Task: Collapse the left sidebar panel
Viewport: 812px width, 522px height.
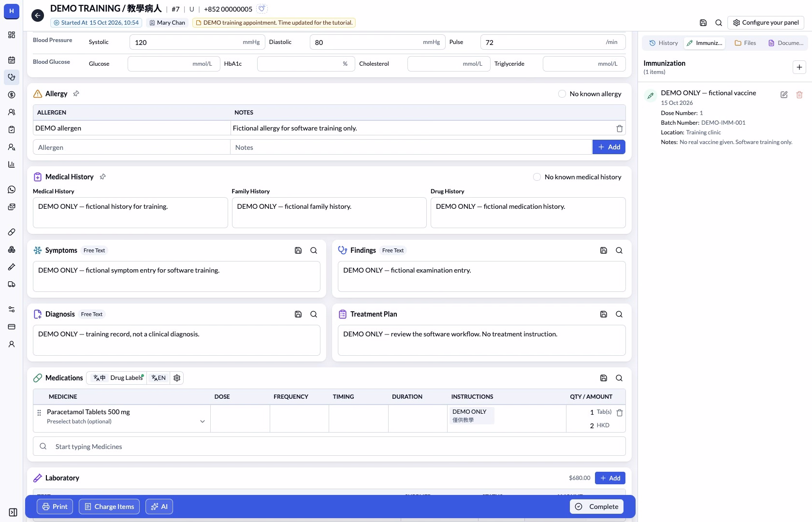Action: click(x=13, y=512)
